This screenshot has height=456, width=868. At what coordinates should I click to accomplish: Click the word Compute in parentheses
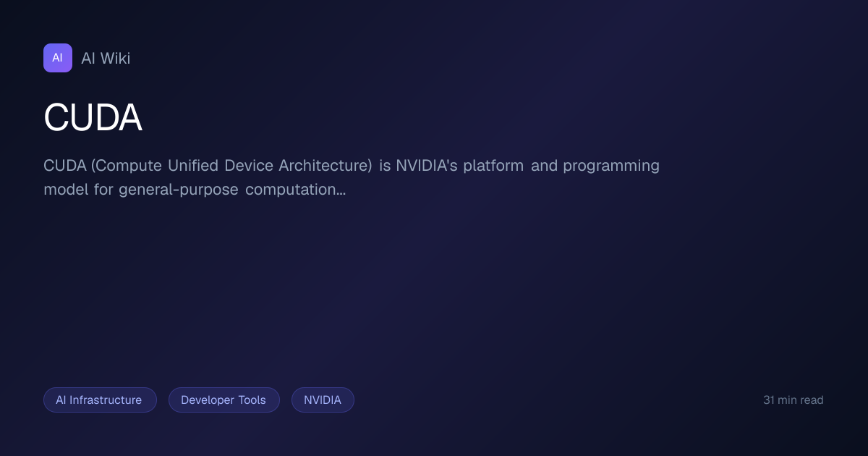point(129,166)
